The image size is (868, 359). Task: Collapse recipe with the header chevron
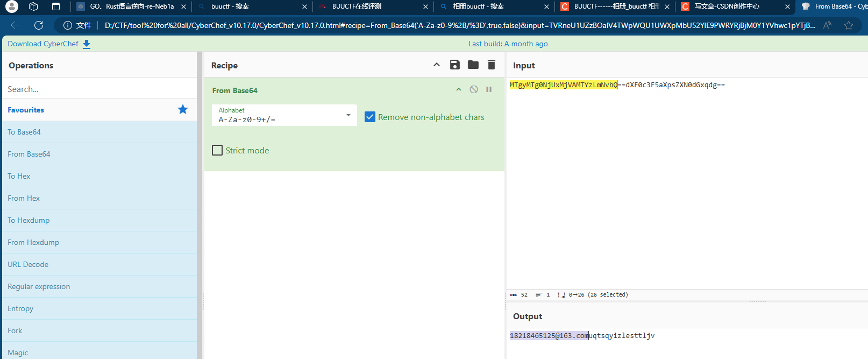437,65
